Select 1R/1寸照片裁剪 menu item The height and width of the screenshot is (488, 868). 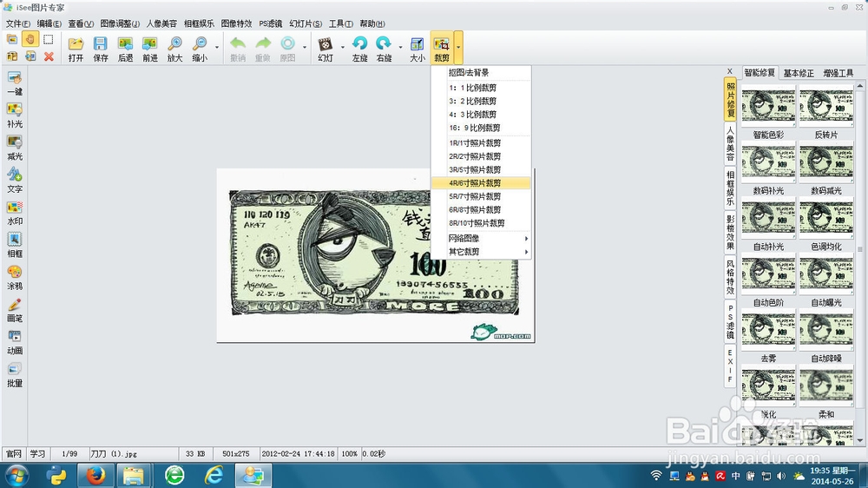(481, 143)
